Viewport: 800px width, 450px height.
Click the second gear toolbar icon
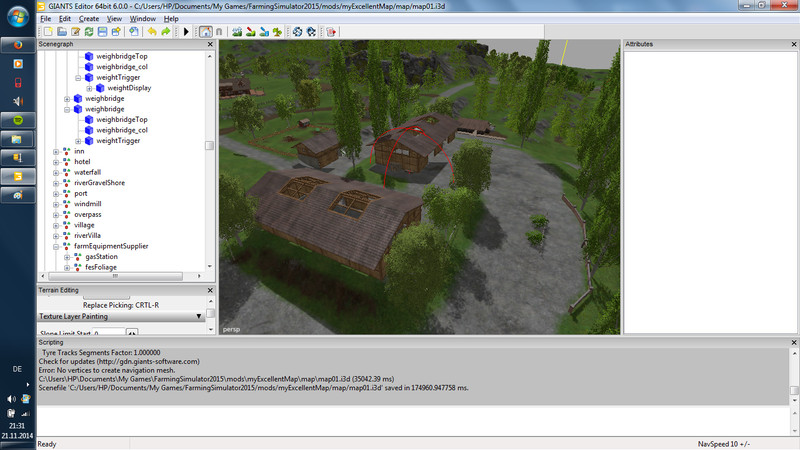point(311,32)
